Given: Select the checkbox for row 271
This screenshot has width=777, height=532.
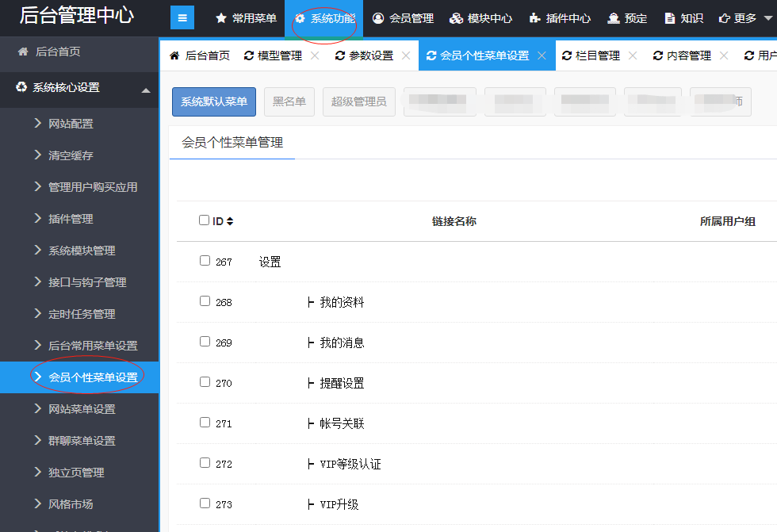Looking at the screenshot, I should (x=205, y=423).
